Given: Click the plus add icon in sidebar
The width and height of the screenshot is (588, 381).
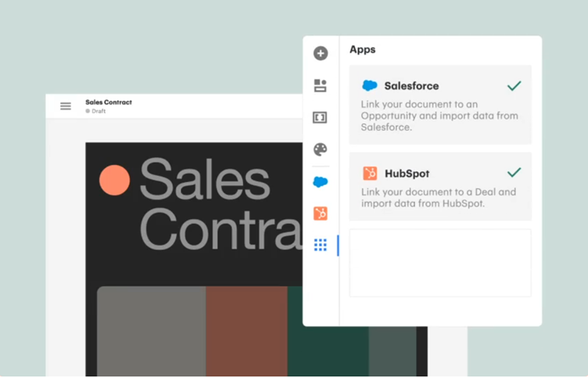Looking at the screenshot, I should 321,53.
